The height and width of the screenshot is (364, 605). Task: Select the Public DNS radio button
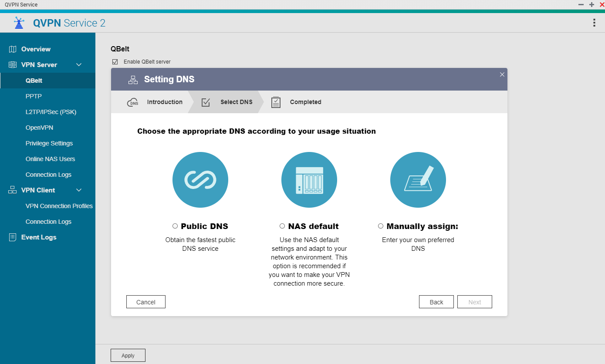point(175,226)
